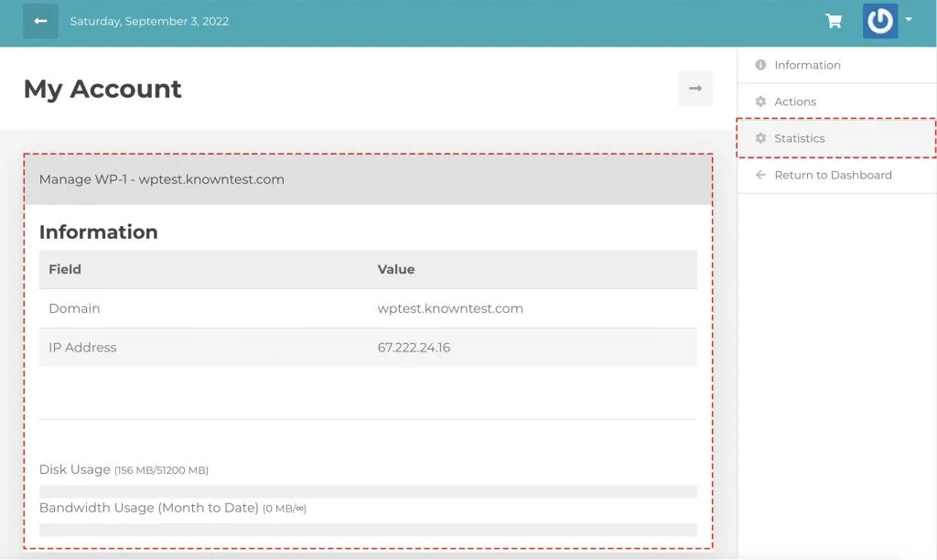Click the blue power logout icon
This screenshot has height=560, width=937.
(x=879, y=20)
